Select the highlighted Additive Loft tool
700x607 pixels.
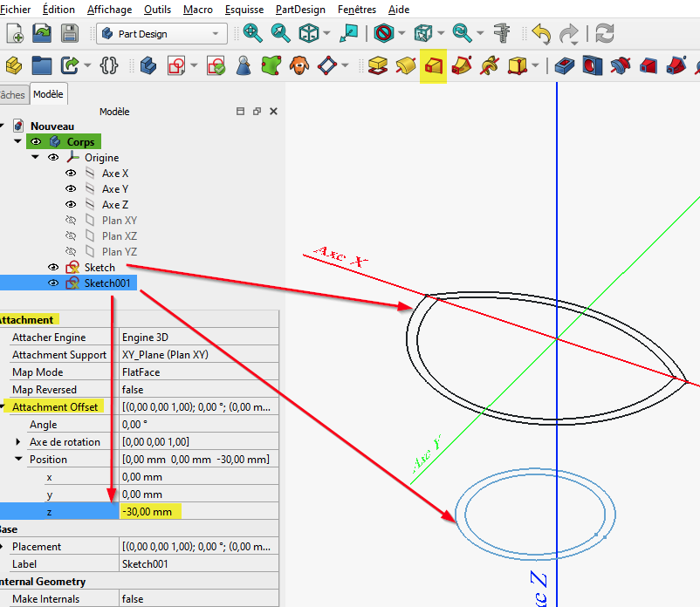[x=433, y=66]
